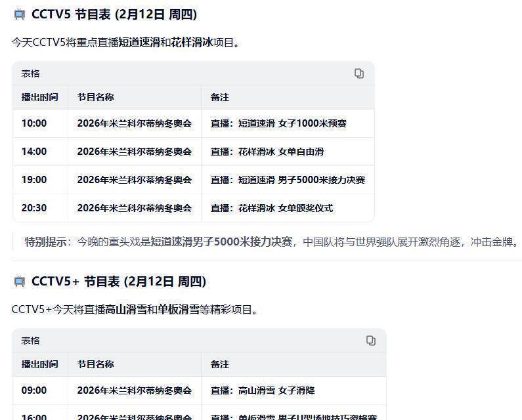
Task: Click the 特别提示 label in the note
Action: 46,241
